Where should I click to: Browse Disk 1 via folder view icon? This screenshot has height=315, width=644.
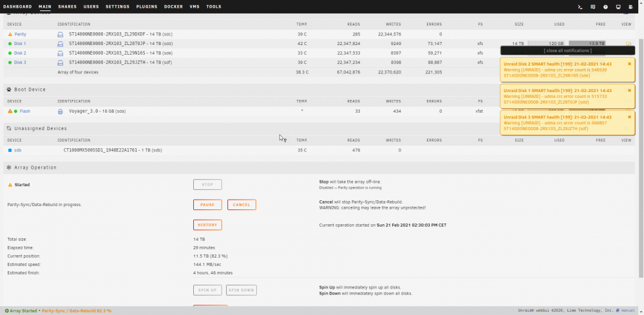pos(628,44)
